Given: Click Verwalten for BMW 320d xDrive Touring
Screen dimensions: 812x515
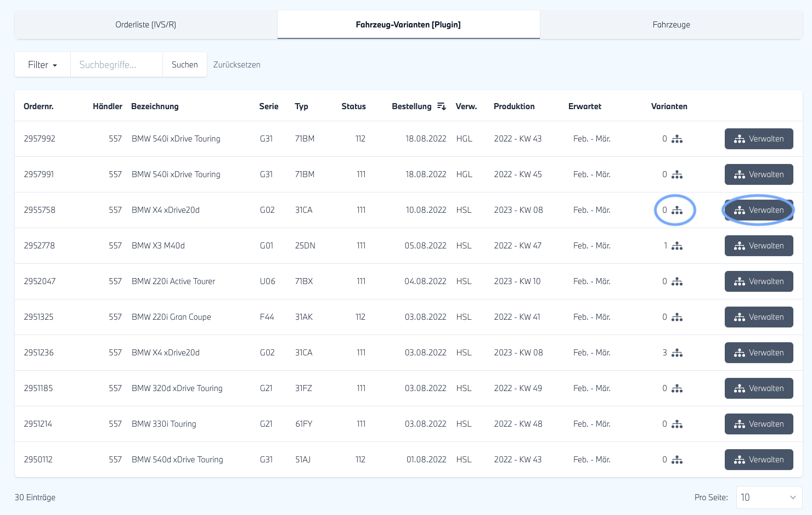Looking at the screenshot, I should pyautogui.click(x=758, y=388).
